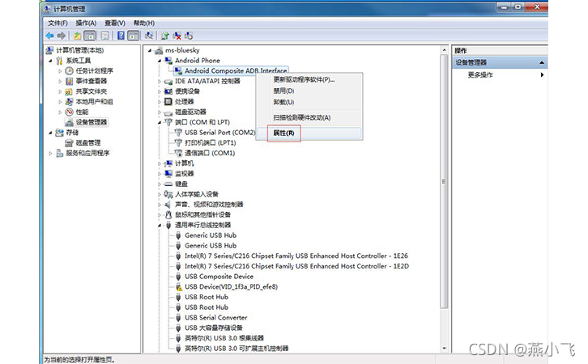This screenshot has height=364, width=588.
Task: Click warning icon of USB Device(VID_1f3a_PID_efe8)
Action: [x=179, y=287]
